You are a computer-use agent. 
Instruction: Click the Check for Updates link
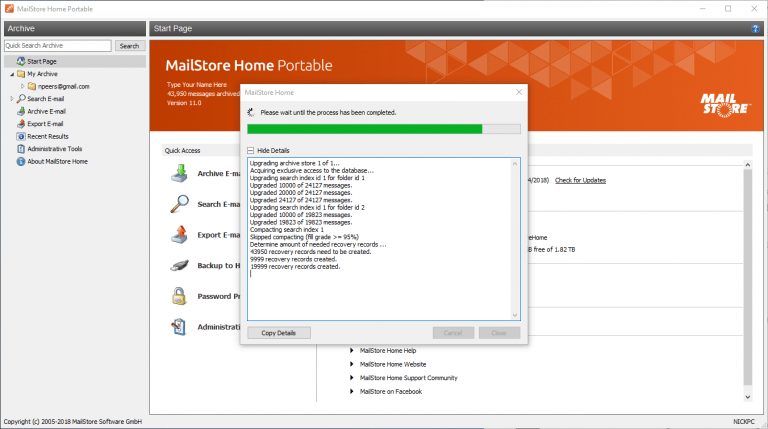coord(580,180)
